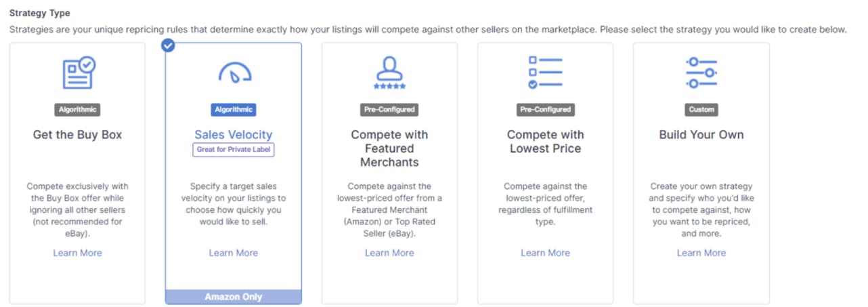Open Learn More under Sales Velocity
Image resolution: width=868 pixels, height=307 pixels.
click(x=234, y=253)
